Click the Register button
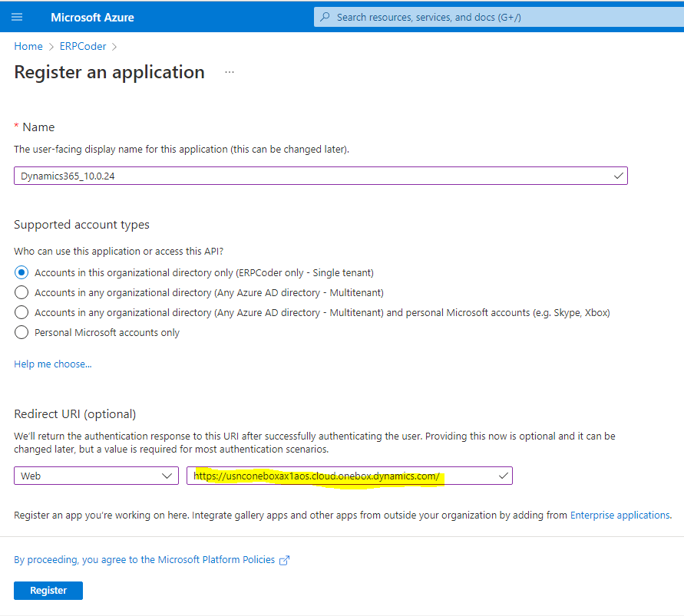This screenshot has height=616, width=684. (48, 591)
